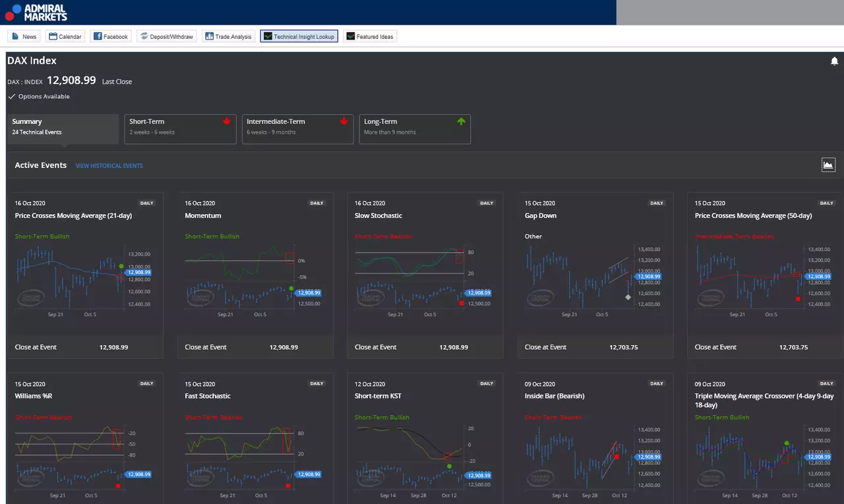Click DAILY badge on Momentum card
This screenshot has height=504, width=844.
click(316, 203)
